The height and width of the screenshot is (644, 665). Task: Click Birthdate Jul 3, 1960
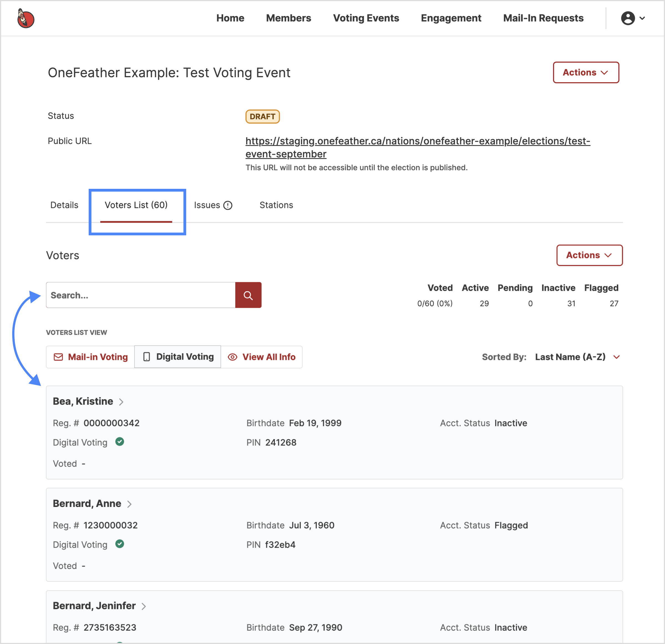tap(311, 525)
